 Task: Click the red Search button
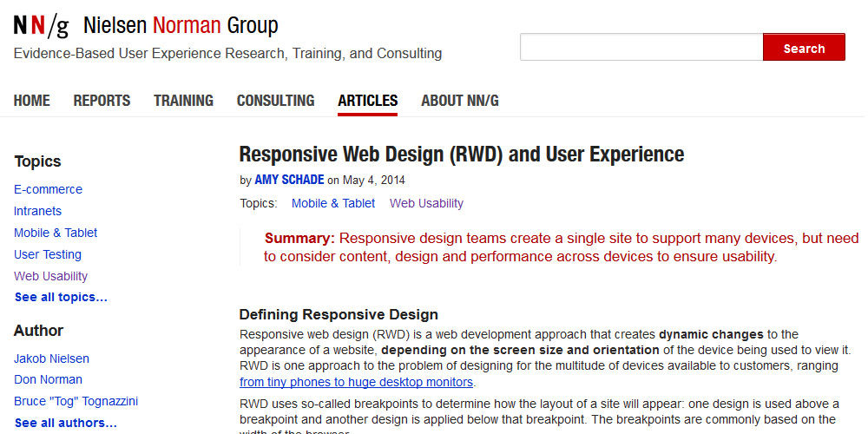tap(803, 48)
